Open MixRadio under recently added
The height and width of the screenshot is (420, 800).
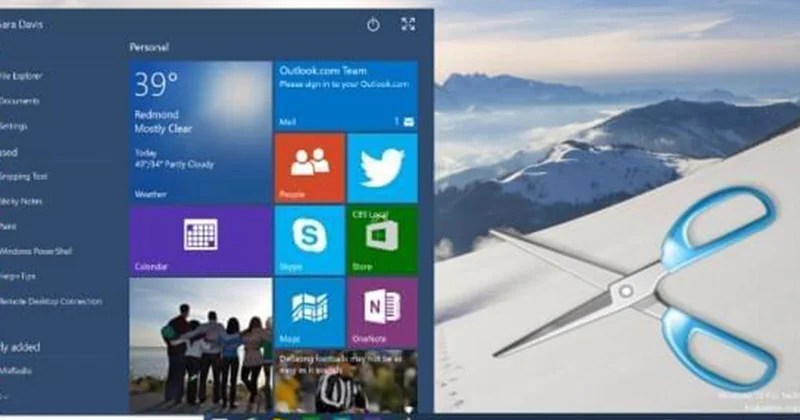point(16,371)
